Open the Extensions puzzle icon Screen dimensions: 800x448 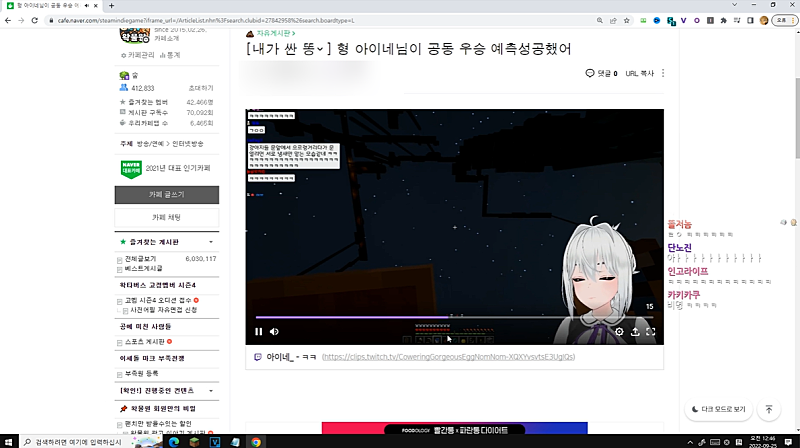723,20
